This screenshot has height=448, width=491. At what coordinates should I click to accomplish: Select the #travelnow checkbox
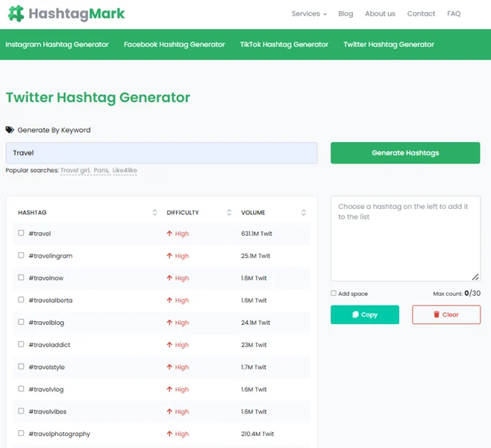click(21, 277)
